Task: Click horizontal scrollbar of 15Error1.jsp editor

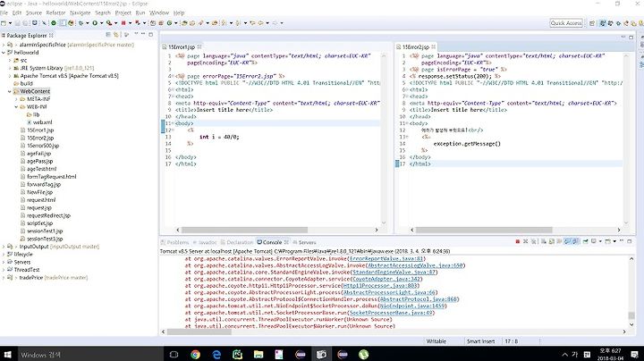Action: point(244,231)
